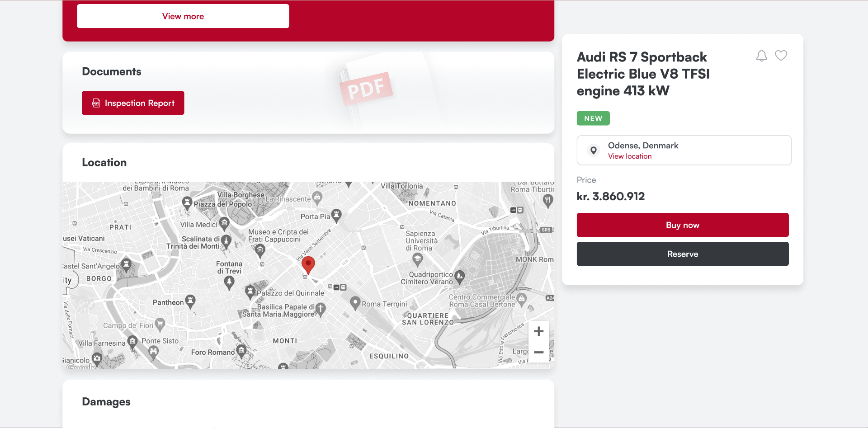Click the Villa Medici map marker
868x428 pixels.
pos(225,224)
